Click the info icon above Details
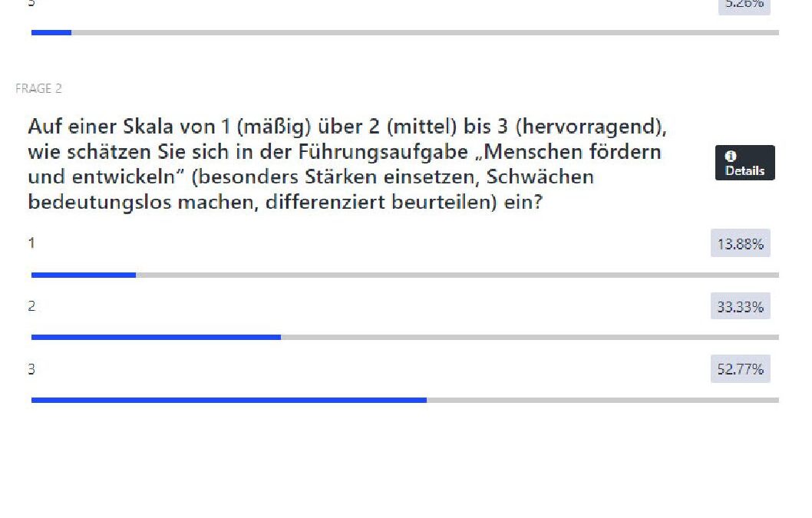The image size is (812, 518). pyautogui.click(x=730, y=157)
